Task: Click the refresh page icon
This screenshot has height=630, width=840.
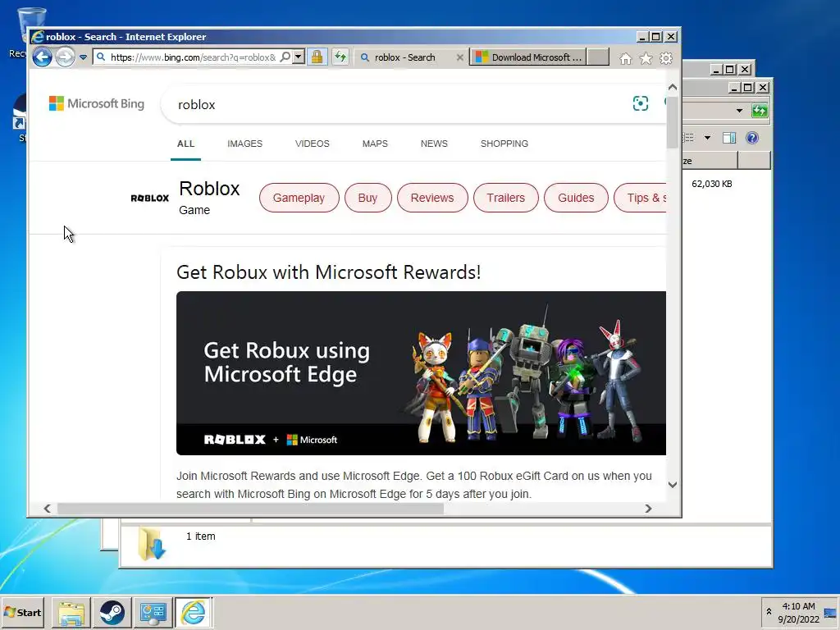Action: [340, 57]
